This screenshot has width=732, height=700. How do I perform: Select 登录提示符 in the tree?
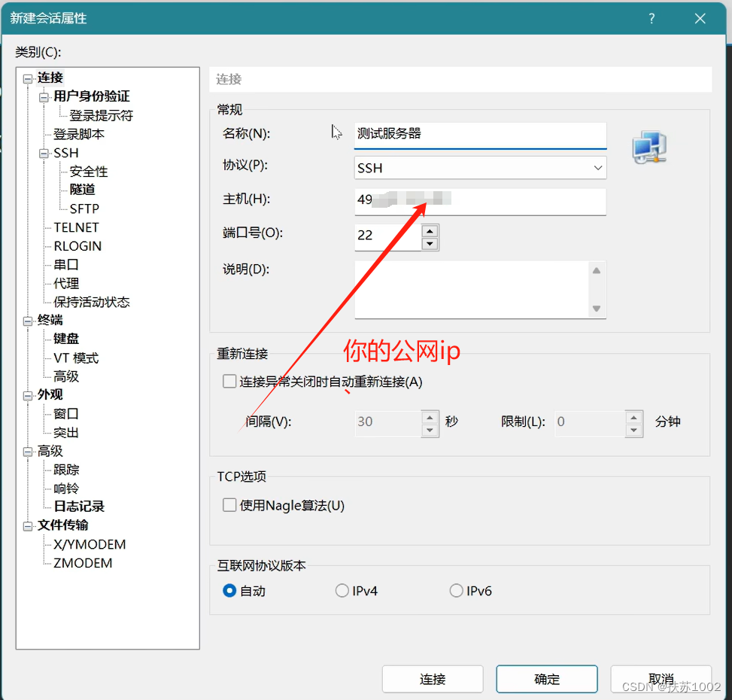tap(102, 115)
